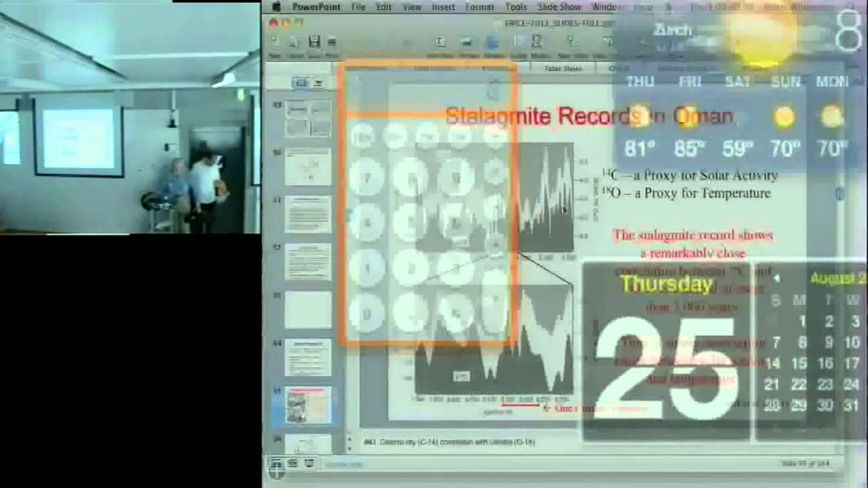Switch slide panel to thumbnails view
The image size is (868, 488).
click(301, 83)
